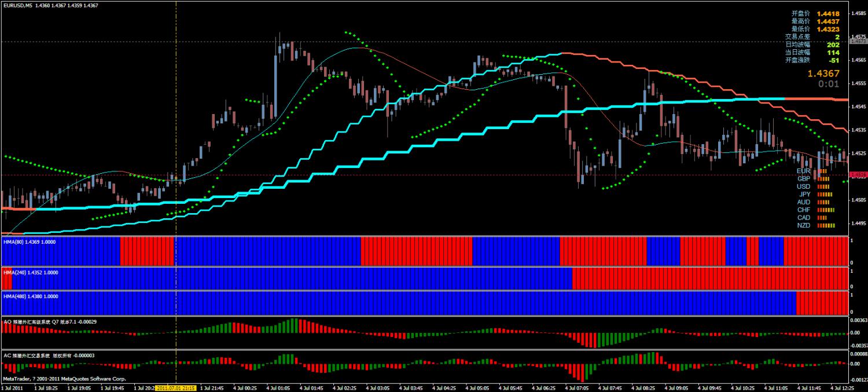Select the GBP strength indicator label
868x392 pixels.
click(x=804, y=179)
